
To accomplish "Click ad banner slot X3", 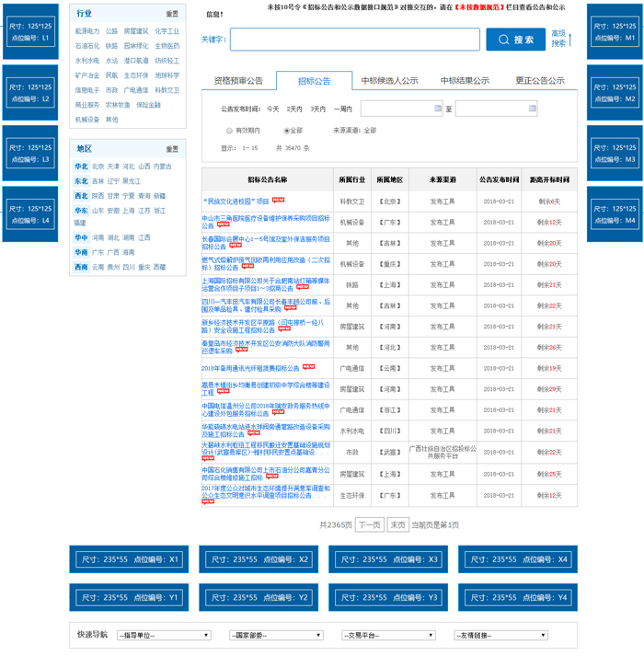I will coord(385,558).
